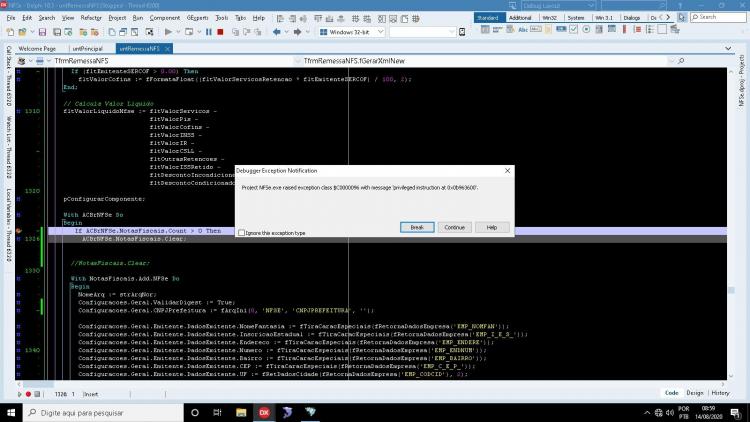This screenshot has height=422, width=750.
Task: Click the Forward navigation arrow icon
Action: tap(297, 32)
